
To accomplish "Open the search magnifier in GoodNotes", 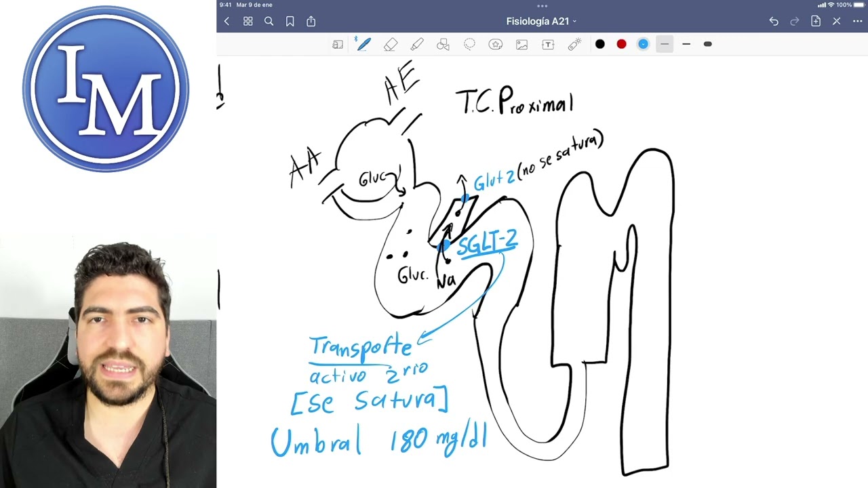I will click(x=269, y=22).
